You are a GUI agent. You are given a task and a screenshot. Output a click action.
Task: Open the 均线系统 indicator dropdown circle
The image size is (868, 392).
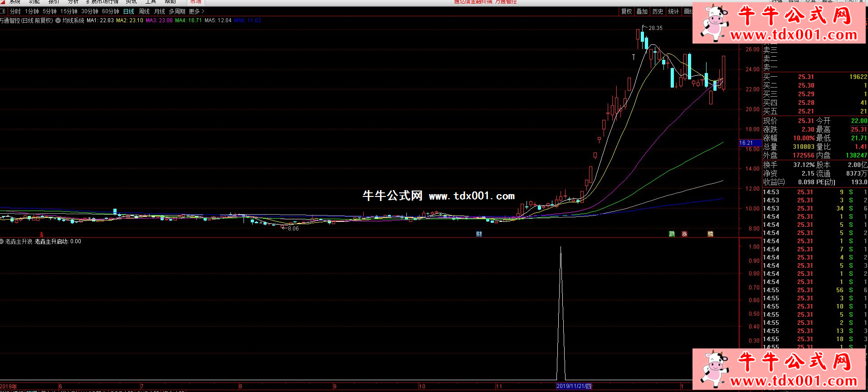[x=58, y=20]
